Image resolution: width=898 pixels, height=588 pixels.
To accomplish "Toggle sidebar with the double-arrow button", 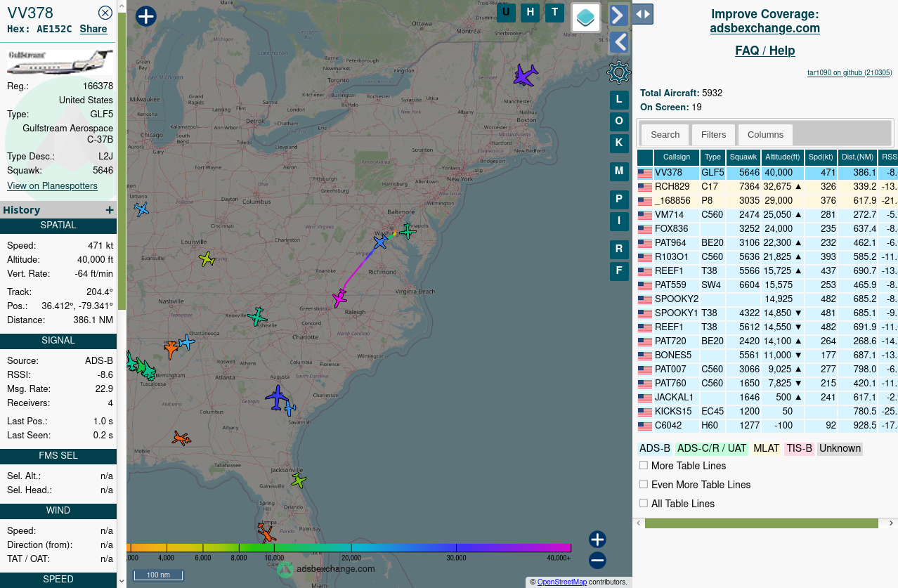I will 642,14.
